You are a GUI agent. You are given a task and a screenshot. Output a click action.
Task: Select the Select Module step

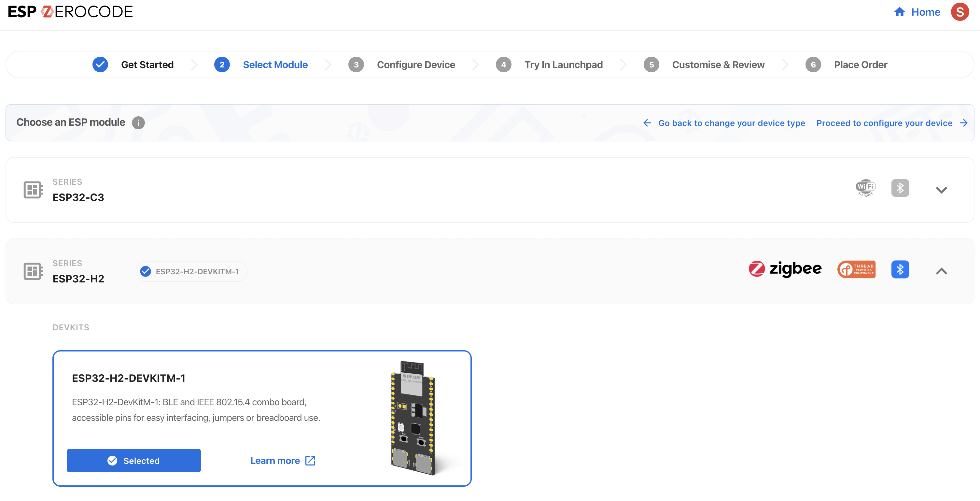pos(275,65)
